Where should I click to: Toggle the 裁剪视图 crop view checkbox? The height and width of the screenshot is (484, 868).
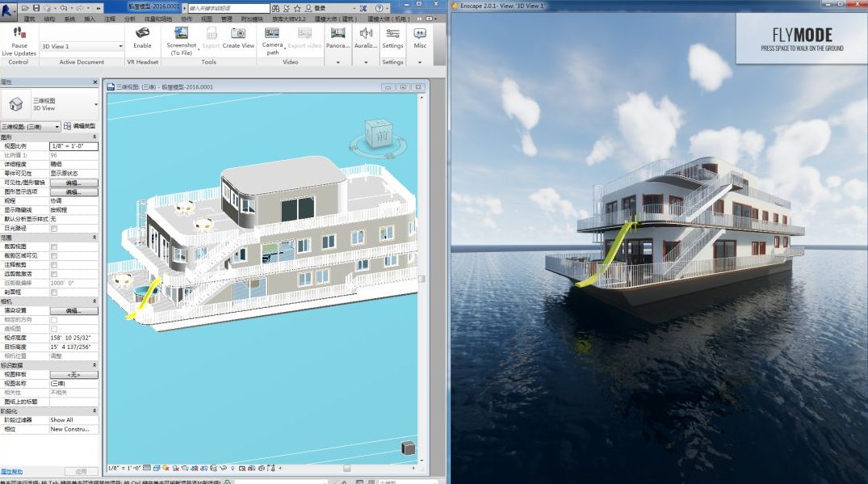coord(54,246)
